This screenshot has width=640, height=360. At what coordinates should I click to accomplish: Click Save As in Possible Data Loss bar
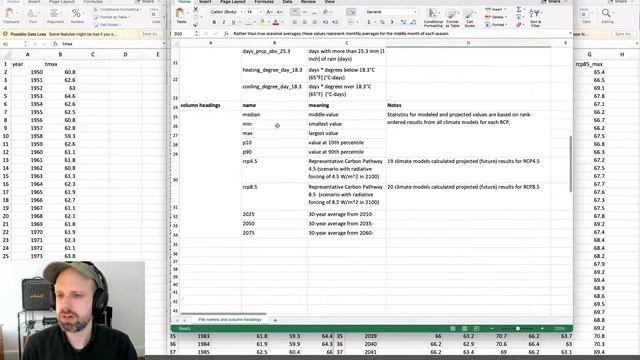tap(150, 34)
